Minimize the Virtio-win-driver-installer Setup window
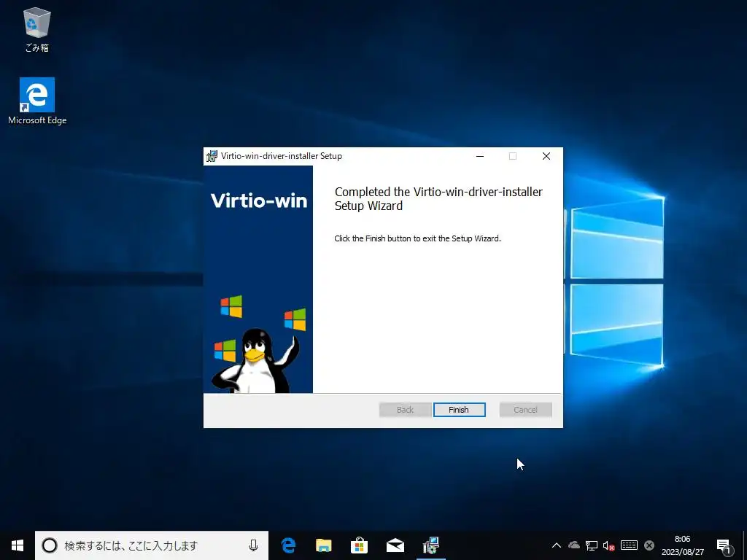Screen dimensions: 747x560 pos(480,156)
